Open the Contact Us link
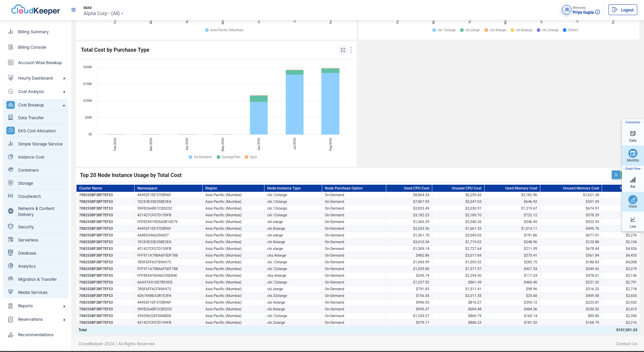This screenshot has width=644, height=352. click(x=626, y=344)
